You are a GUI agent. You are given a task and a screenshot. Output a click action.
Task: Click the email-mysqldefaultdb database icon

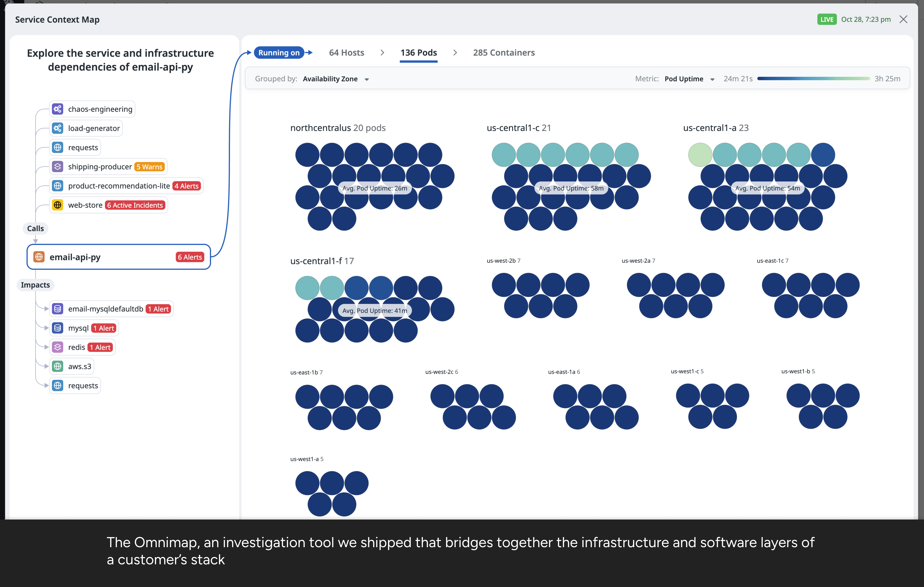click(x=58, y=309)
